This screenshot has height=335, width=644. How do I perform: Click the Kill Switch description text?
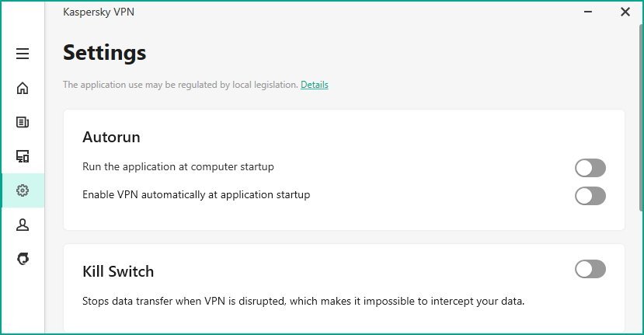coord(304,300)
